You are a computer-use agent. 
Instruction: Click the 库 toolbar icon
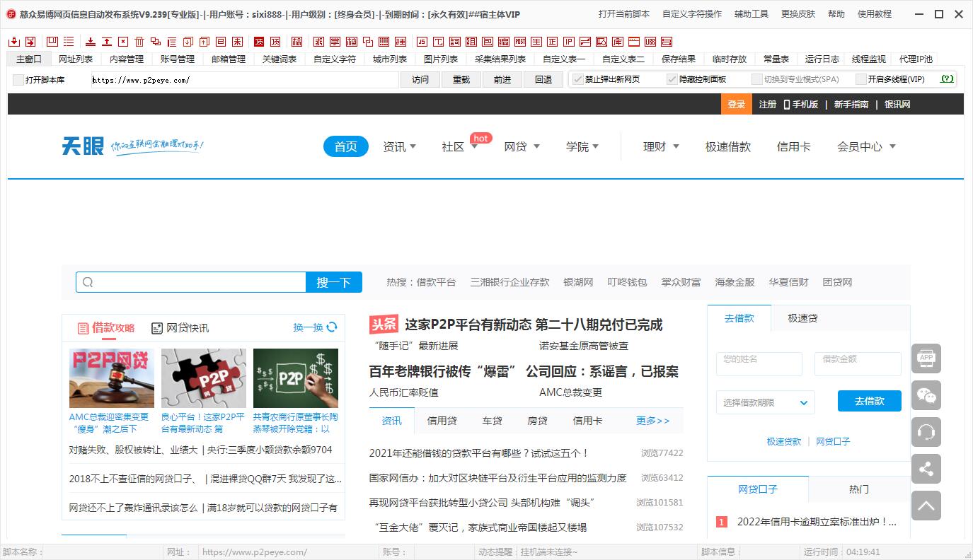[618, 42]
